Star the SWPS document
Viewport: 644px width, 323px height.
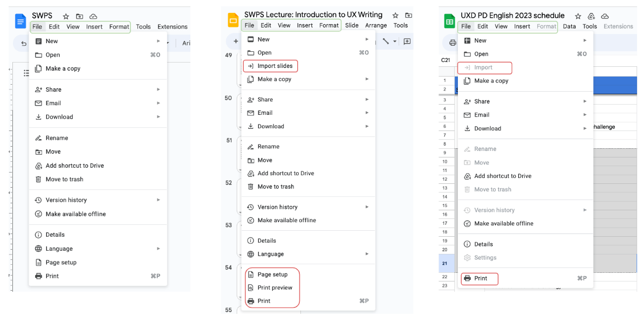66,16
